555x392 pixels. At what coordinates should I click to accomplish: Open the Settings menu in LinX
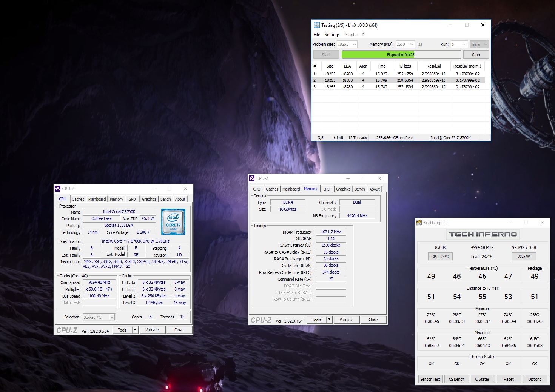(332, 35)
